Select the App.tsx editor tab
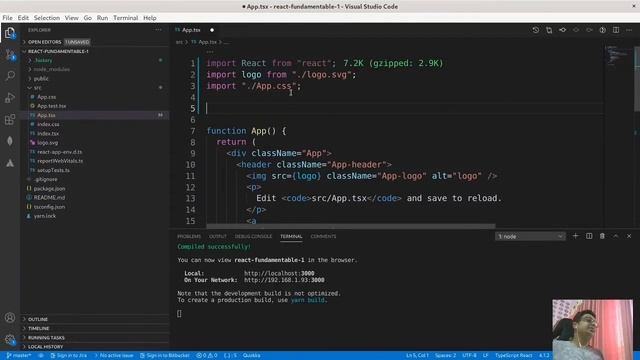The image size is (640, 360). coord(195,30)
